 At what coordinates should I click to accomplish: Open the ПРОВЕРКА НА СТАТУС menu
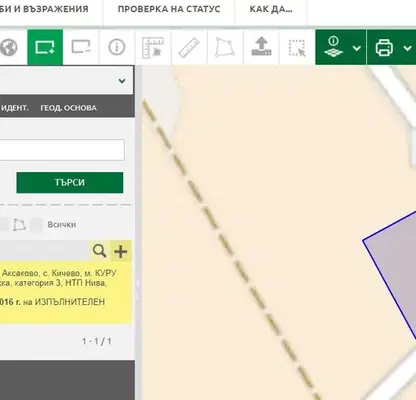tap(169, 9)
